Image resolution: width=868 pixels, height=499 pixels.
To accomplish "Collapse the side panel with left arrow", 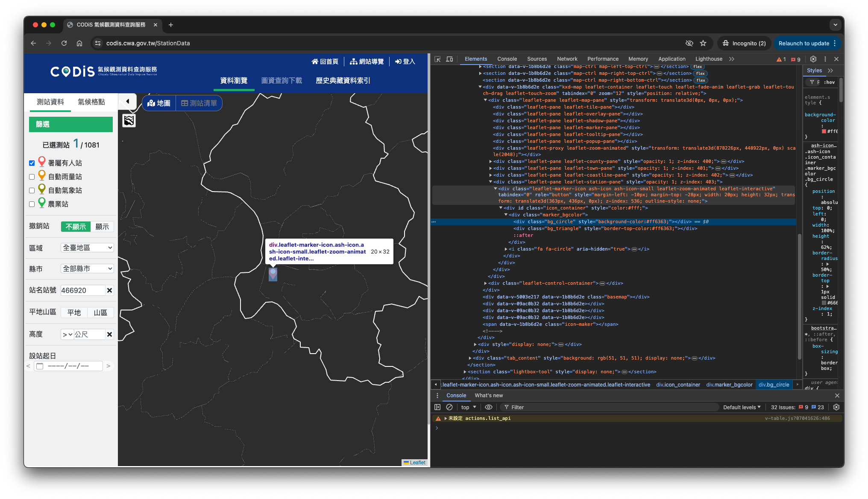I will (127, 101).
